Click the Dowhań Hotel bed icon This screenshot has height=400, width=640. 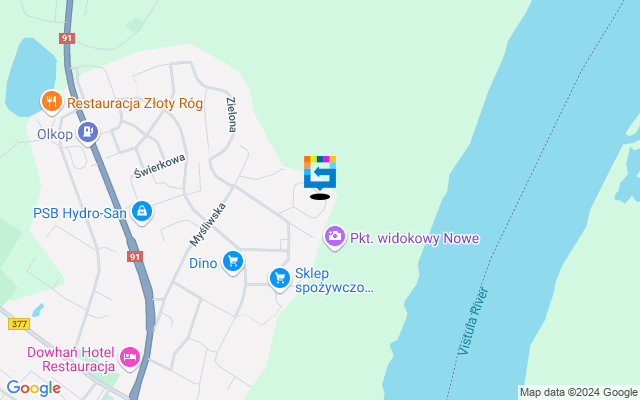tap(130, 358)
